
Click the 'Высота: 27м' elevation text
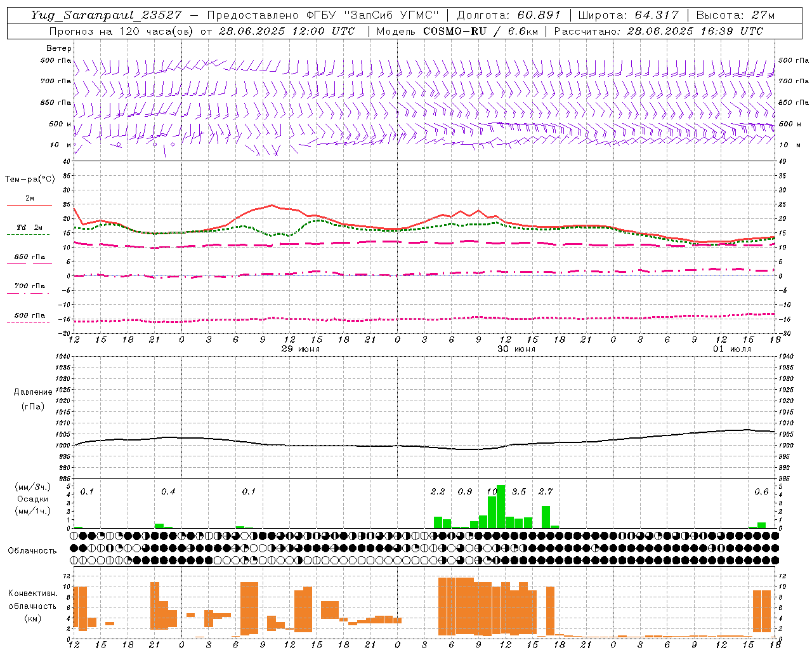pos(735,15)
